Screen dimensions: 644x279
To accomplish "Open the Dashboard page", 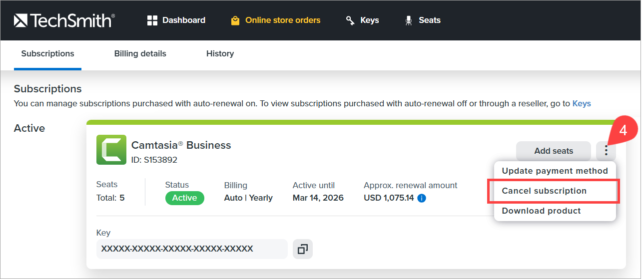I will pos(176,20).
